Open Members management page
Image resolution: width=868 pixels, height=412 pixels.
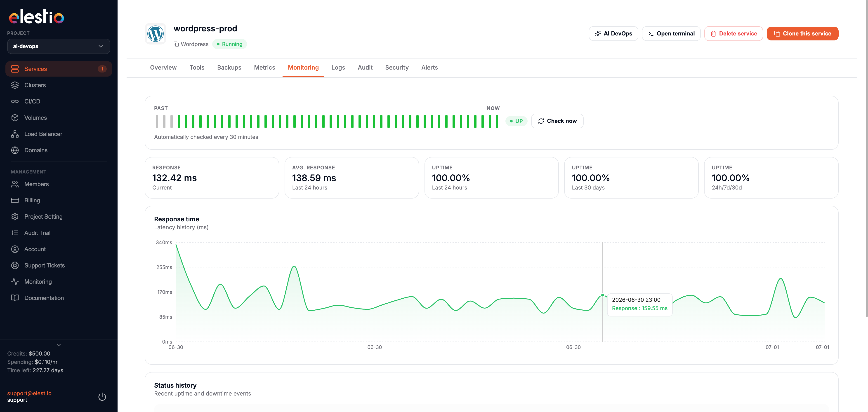point(59,184)
